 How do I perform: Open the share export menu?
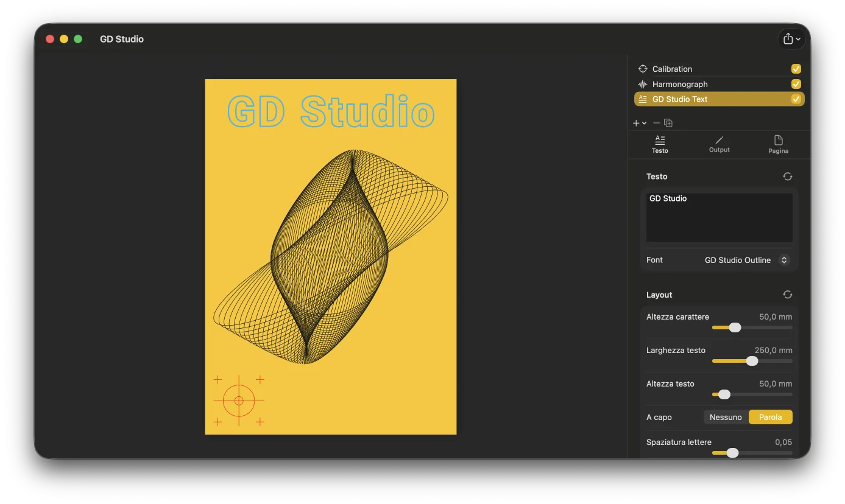coord(792,39)
